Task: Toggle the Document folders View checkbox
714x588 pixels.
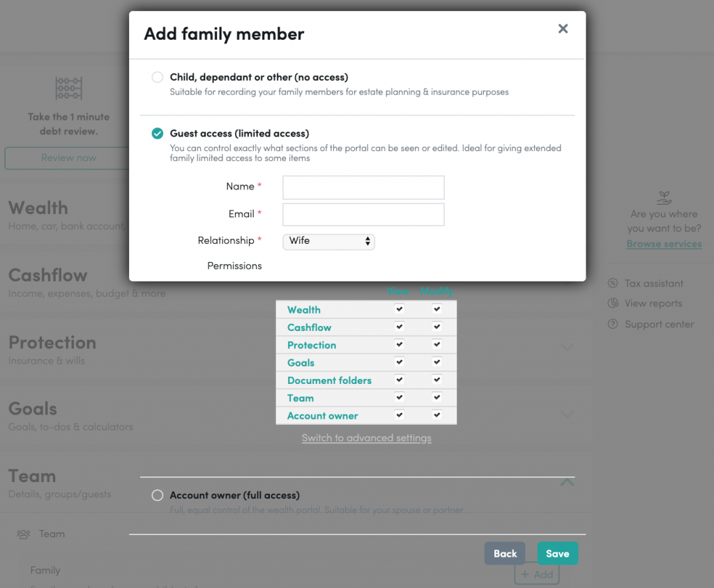Action: click(x=400, y=380)
